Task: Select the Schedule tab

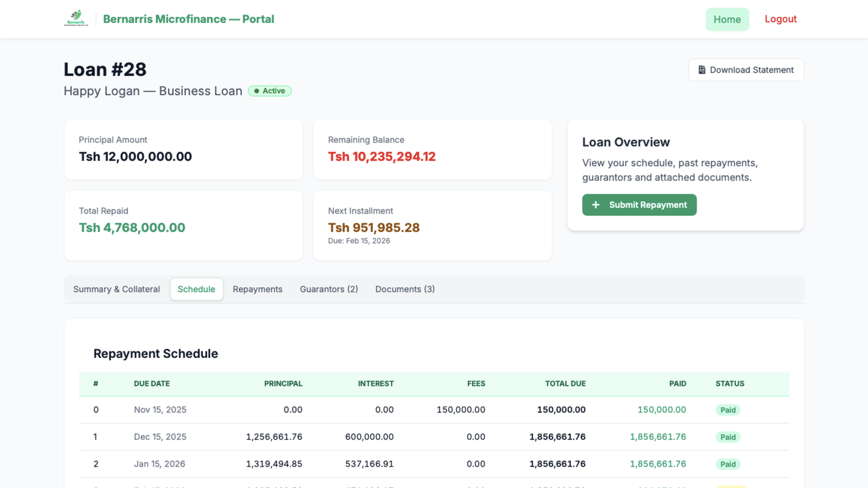Action: click(x=196, y=289)
